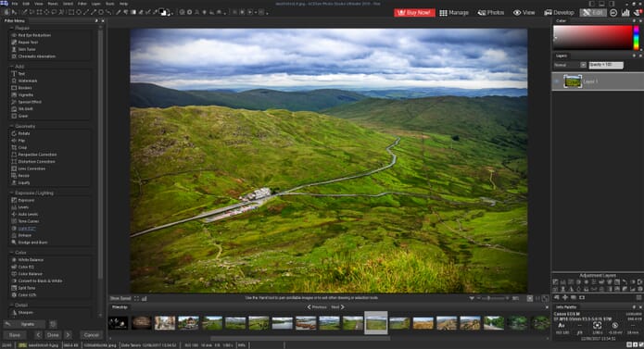Click the zoom slider below the image
644x349 pixels.
pyautogui.click(x=493, y=299)
